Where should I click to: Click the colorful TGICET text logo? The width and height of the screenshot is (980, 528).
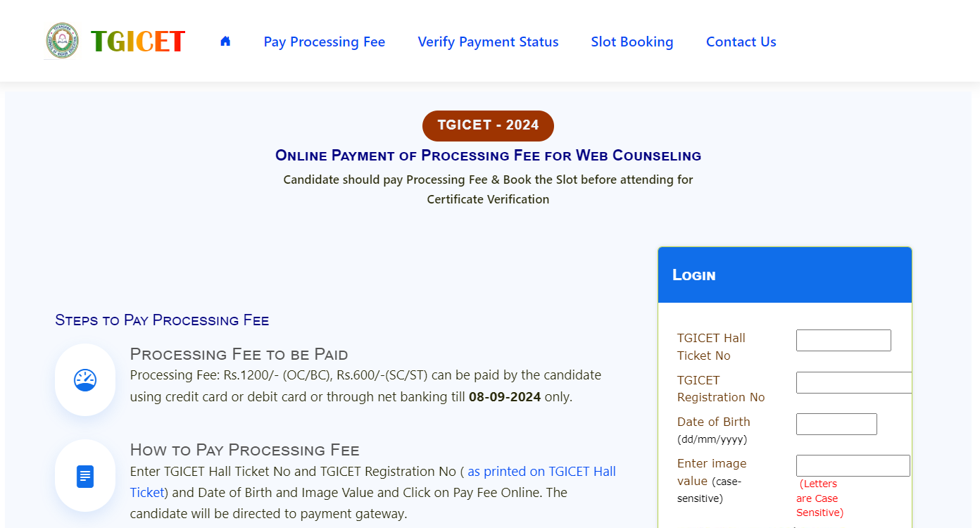138,42
